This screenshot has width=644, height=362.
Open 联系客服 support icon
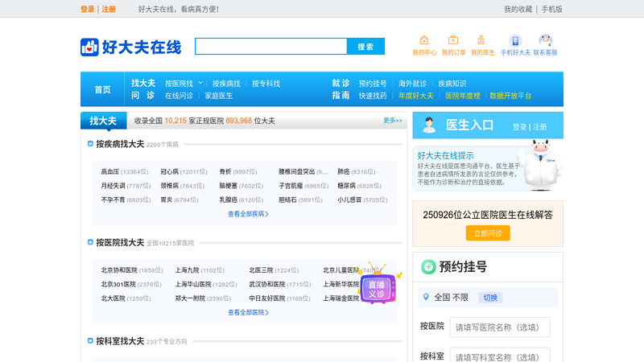coord(545,41)
